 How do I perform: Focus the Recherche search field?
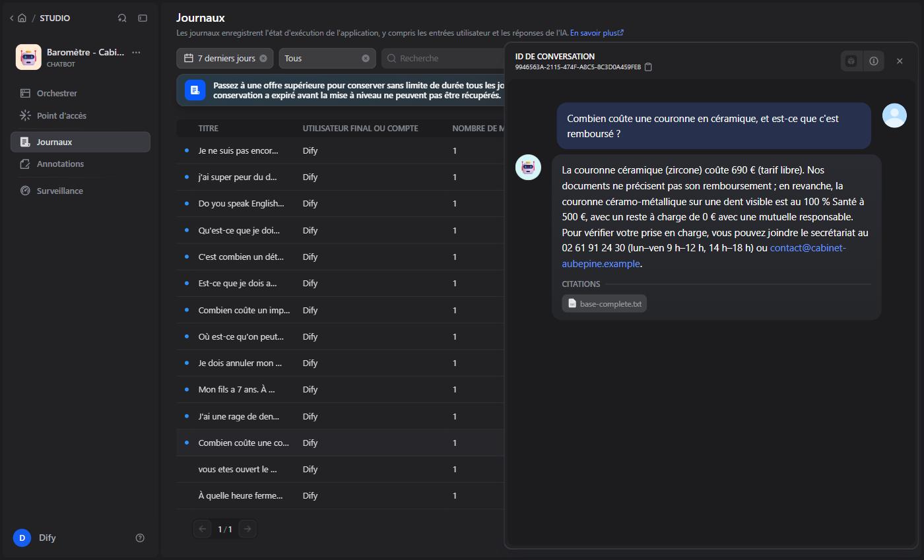tap(444, 58)
